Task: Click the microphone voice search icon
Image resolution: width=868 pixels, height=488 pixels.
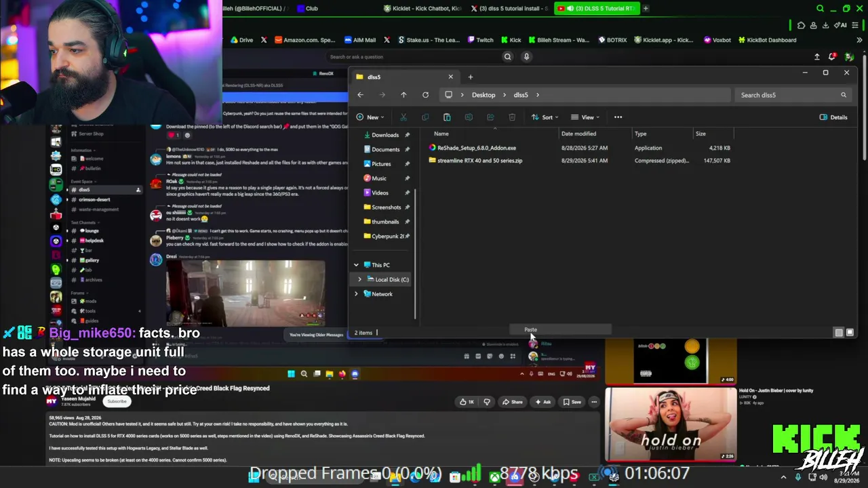Action: point(526,57)
